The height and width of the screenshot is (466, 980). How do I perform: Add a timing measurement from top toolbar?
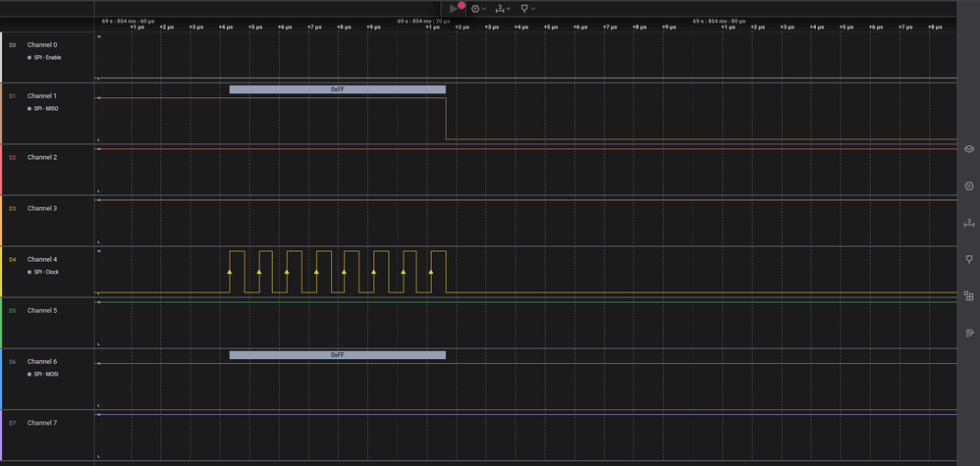coord(500,9)
